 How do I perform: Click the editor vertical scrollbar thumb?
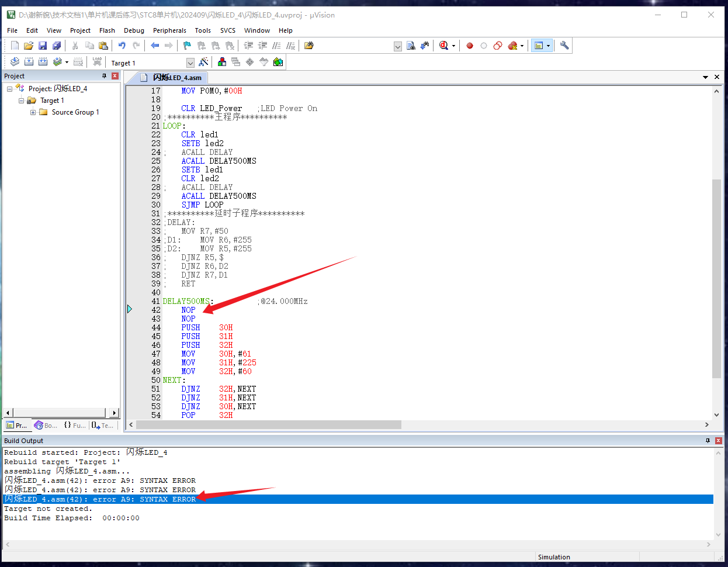[x=716, y=279]
